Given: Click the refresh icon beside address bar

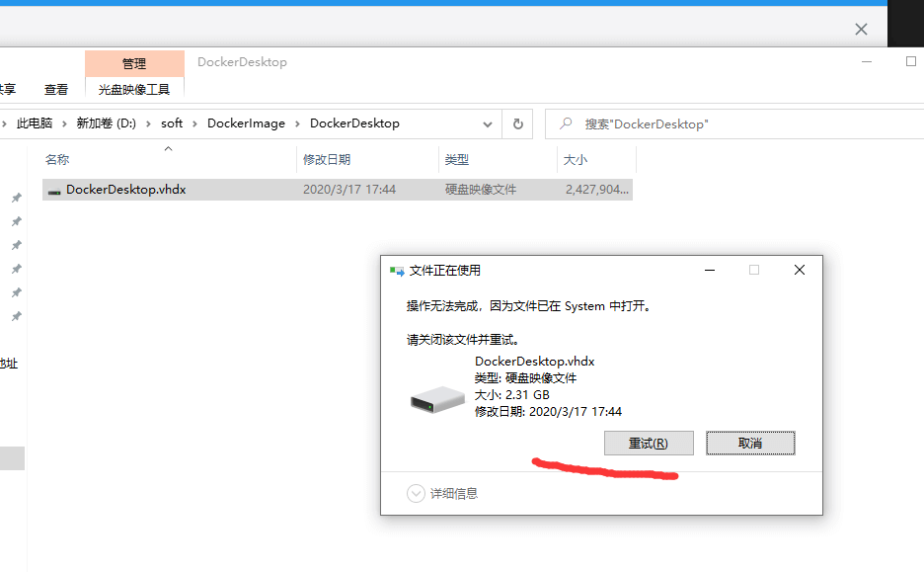Looking at the screenshot, I should pos(517,124).
